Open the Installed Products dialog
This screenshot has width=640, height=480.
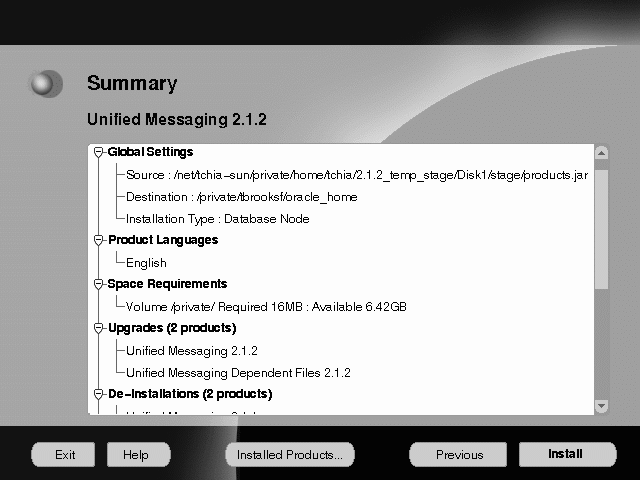290,454
